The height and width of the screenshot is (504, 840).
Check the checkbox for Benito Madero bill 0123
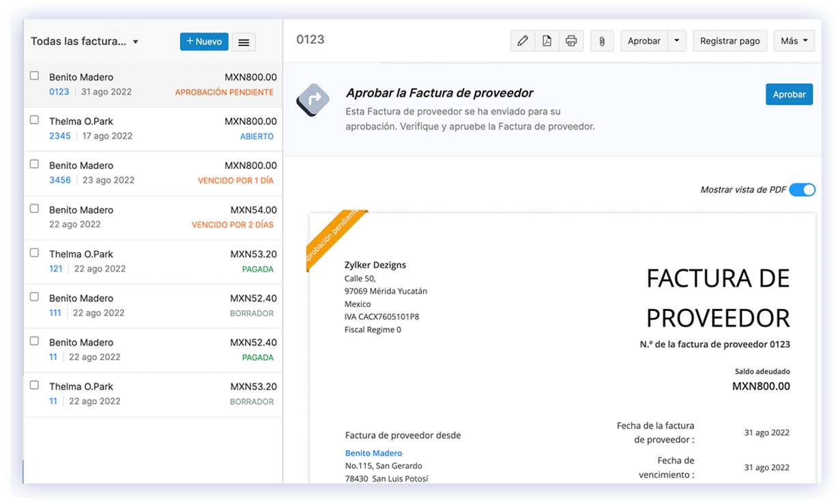coord(34,75)
